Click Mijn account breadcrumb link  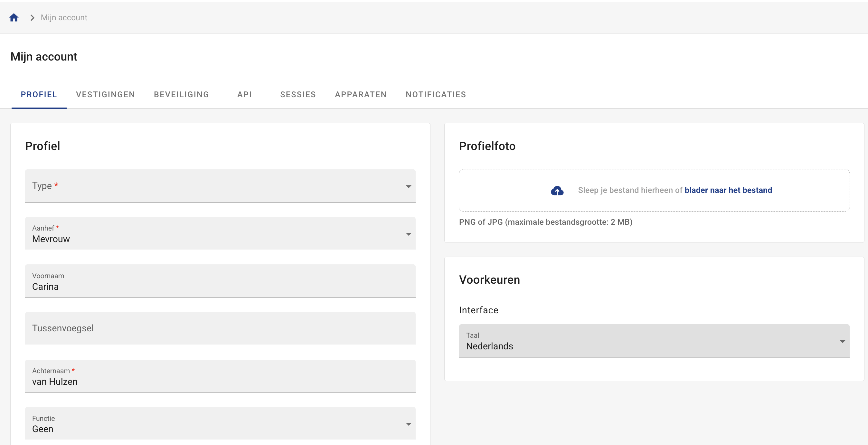pos(64,17)
